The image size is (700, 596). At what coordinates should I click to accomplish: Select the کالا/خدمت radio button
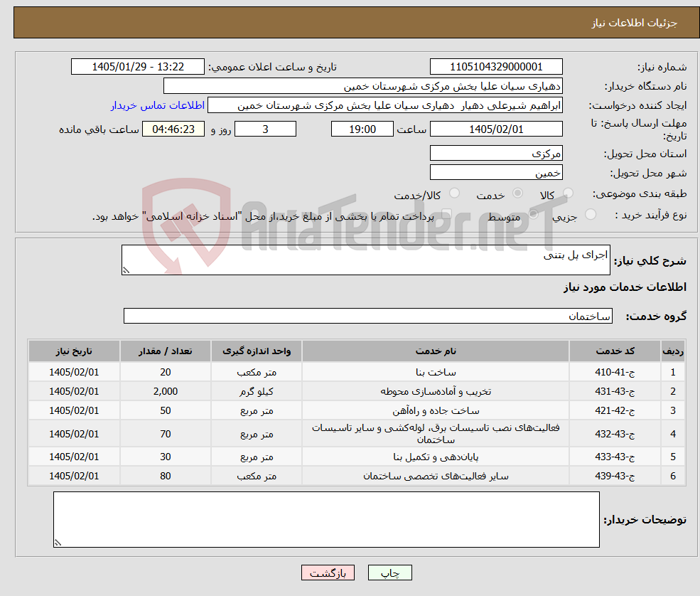pos(454,193)
